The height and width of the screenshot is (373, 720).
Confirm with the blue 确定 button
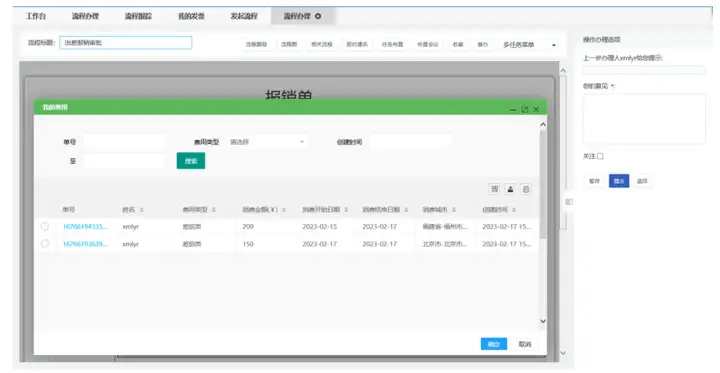pos(494,344)
